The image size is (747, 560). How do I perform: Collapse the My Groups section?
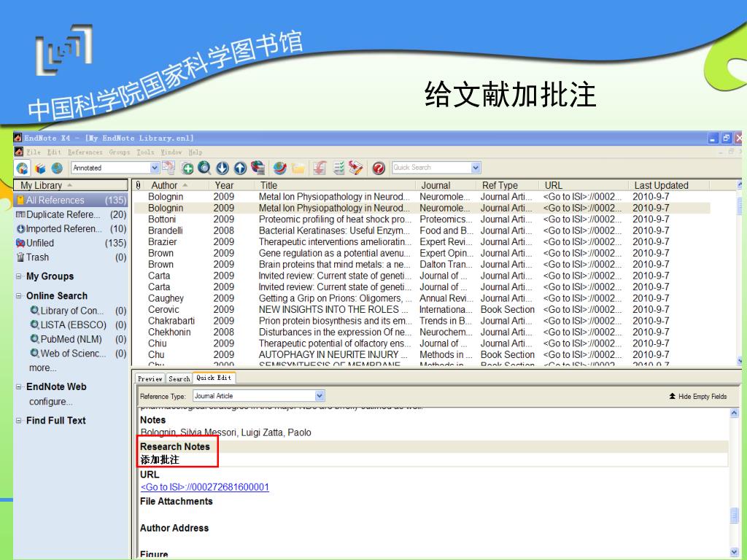(19, 276)
